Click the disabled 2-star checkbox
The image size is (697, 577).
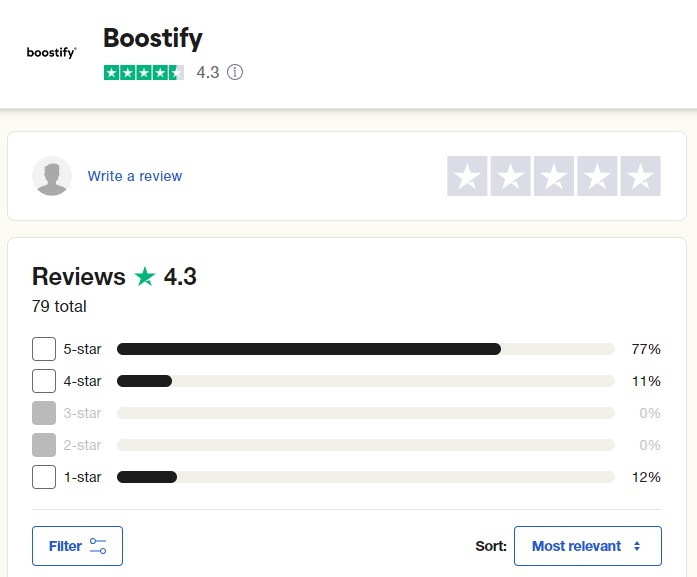click(x=44, y=445)
